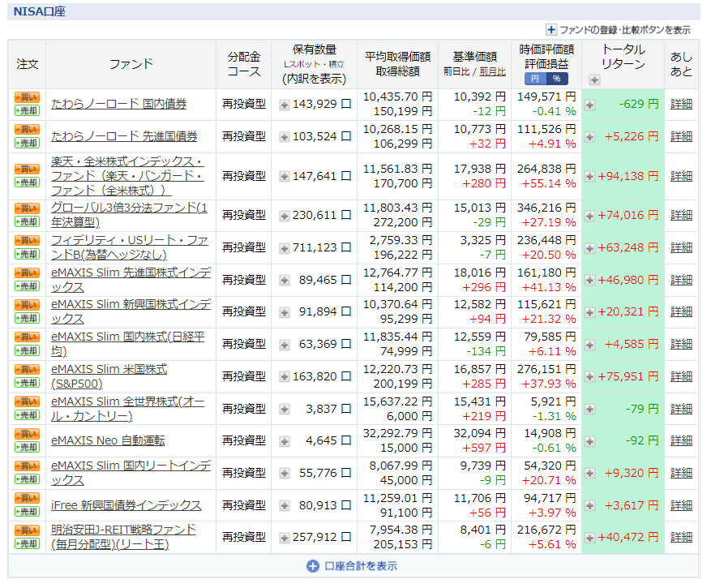Click 売却 for eMAXIS Slim 米国株式(S&P500)
The width and height of the screenshot is (711, 588).
pyautogui.click(x=28, y=383)
